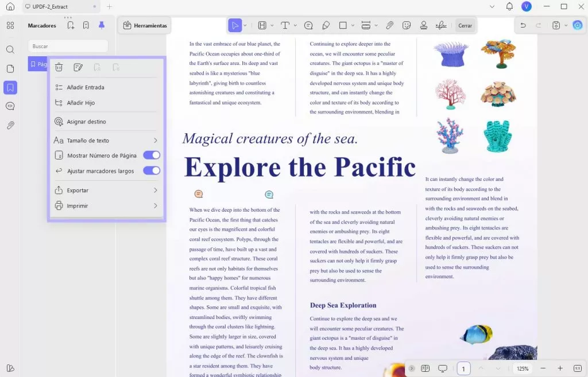The width and height of the screenshot is (588, 377).
Task: Select the pencil highlighter tool in toolbar
Action: click(326, 25)
